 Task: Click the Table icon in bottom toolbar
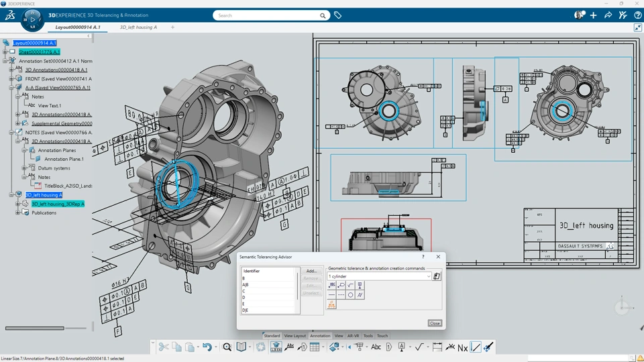coord(314,347)
